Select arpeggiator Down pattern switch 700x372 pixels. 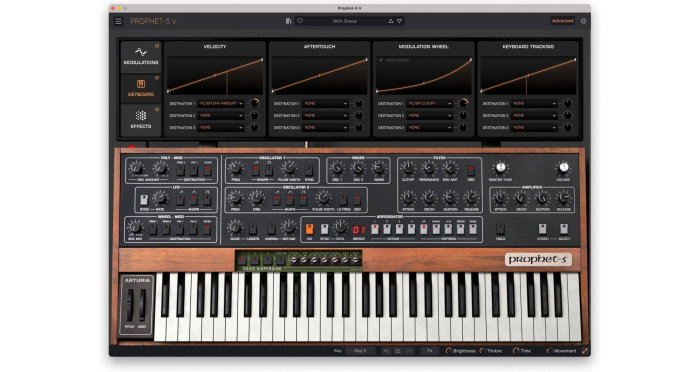coord(436,229)
